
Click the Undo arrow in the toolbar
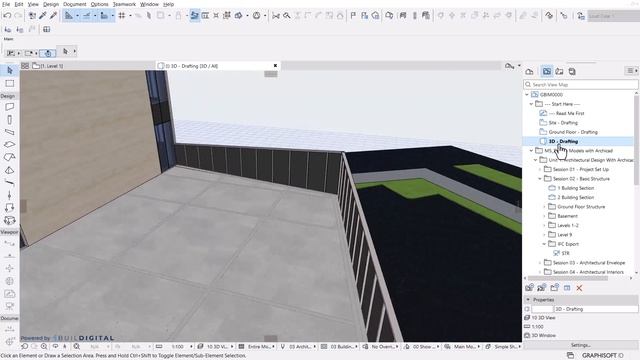click(7, 16)
